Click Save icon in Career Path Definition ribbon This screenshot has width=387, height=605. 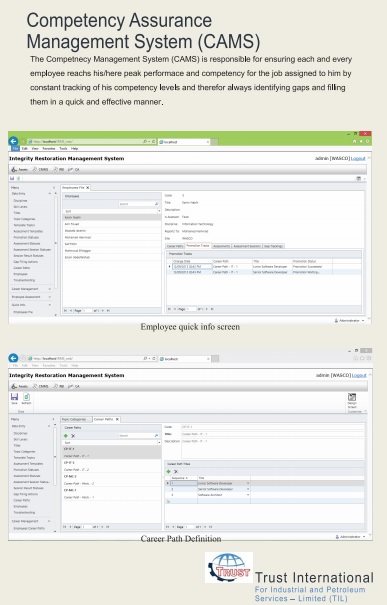(x=14, y=398)
